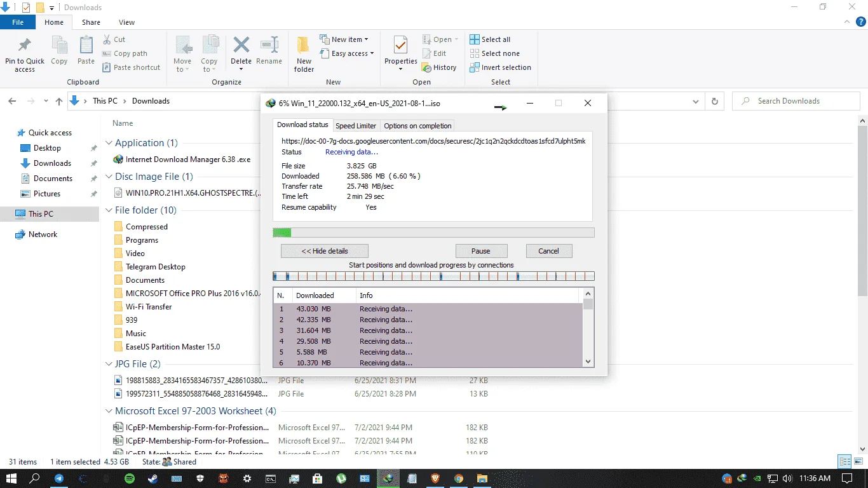Click Paste shortcut in the ribbon

131,67
